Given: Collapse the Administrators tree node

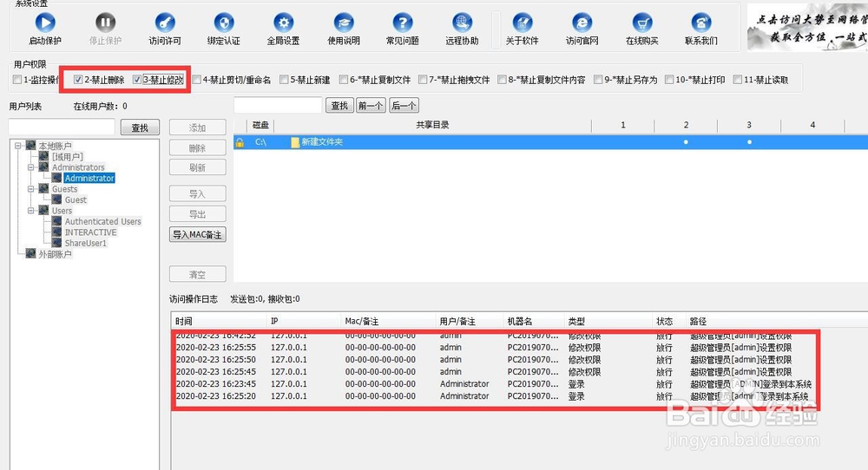Looking at the screenshot, I should click(31, 167).
